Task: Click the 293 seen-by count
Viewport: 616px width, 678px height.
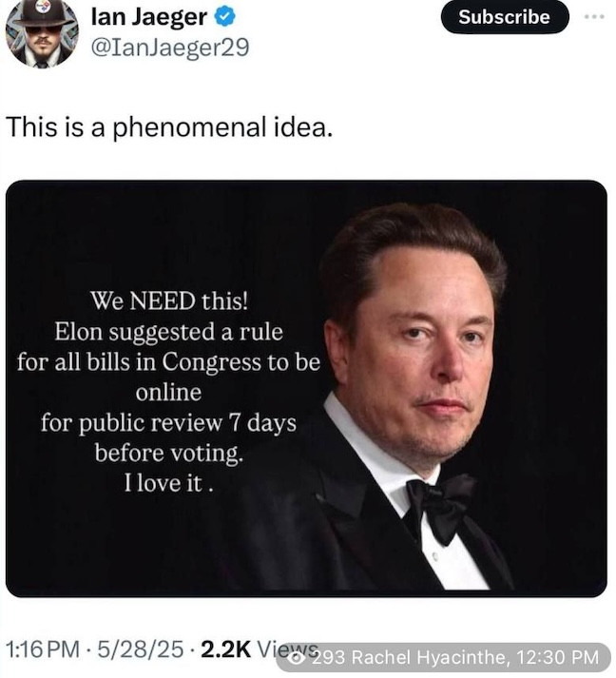Action: (x=329, y=657)
